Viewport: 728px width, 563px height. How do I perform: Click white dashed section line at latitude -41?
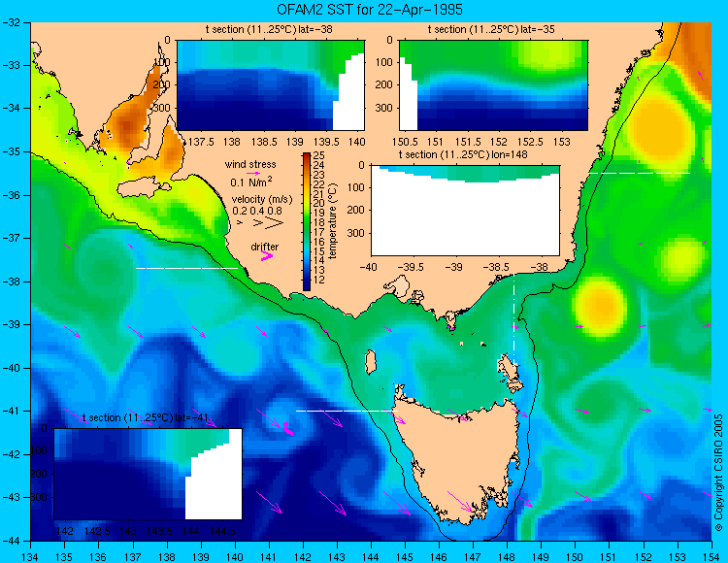coord(347,411)
